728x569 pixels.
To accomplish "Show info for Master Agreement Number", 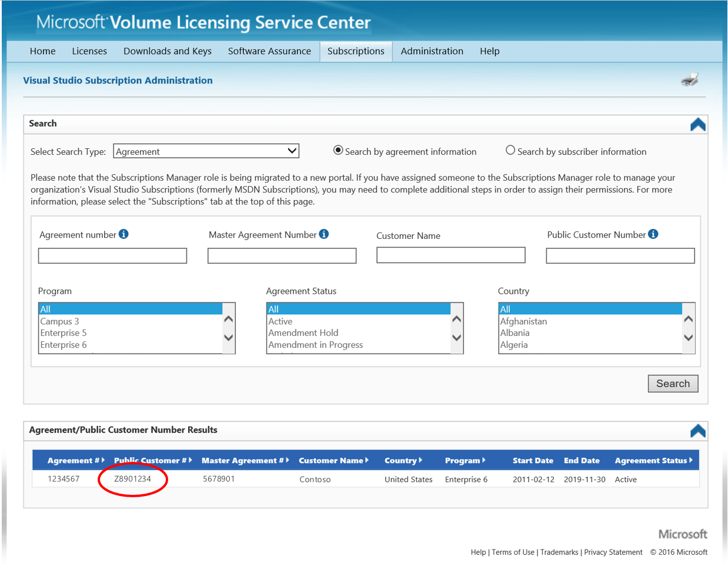I will 324,234.
